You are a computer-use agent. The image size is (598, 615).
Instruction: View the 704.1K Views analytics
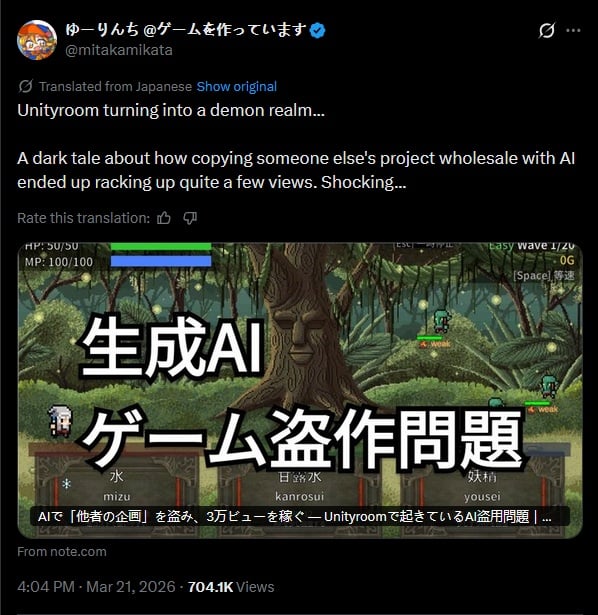click(231, 587)
